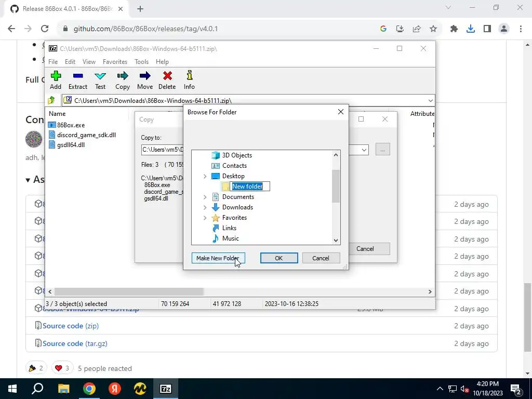Open the Source code (tar.gz) link

click(x=75, y=343)
